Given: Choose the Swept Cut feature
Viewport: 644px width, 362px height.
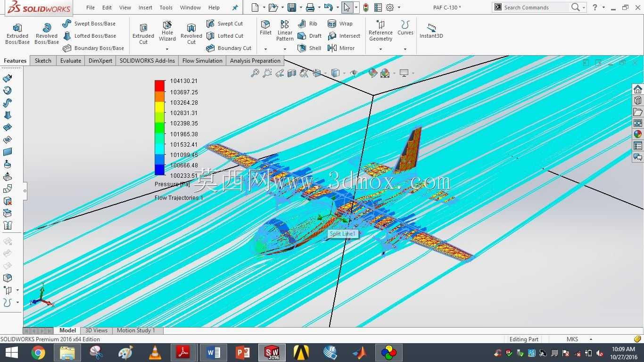Looking at the screenshot, I should pyautogui.click(x=224, y=24).
